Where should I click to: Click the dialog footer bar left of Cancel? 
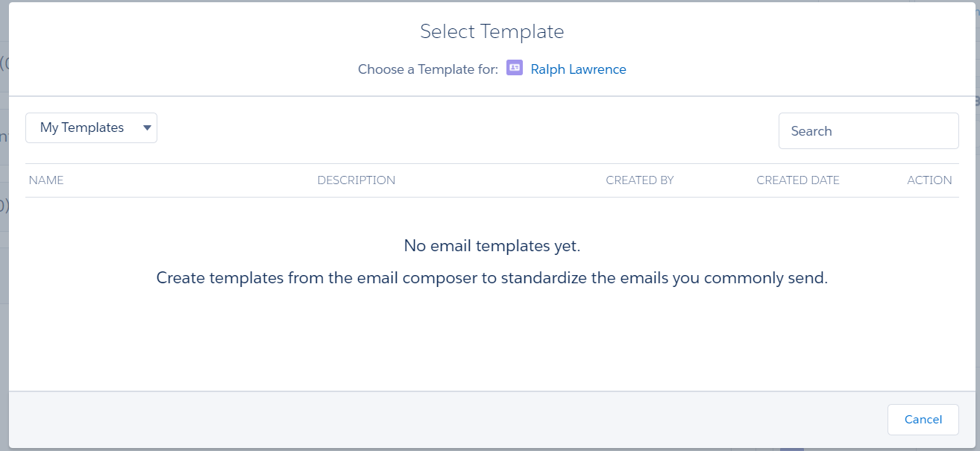[x=447, y=420]
